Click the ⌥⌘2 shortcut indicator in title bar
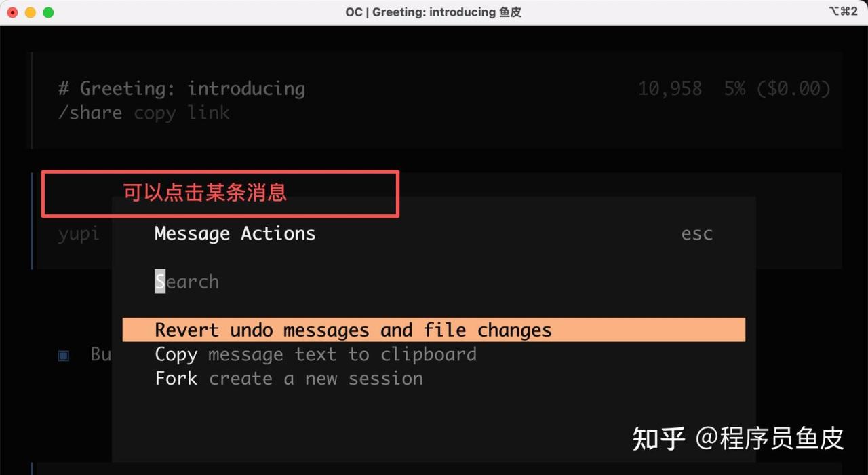The height and width of the screenshot is (475, 868). coord(843,12)
